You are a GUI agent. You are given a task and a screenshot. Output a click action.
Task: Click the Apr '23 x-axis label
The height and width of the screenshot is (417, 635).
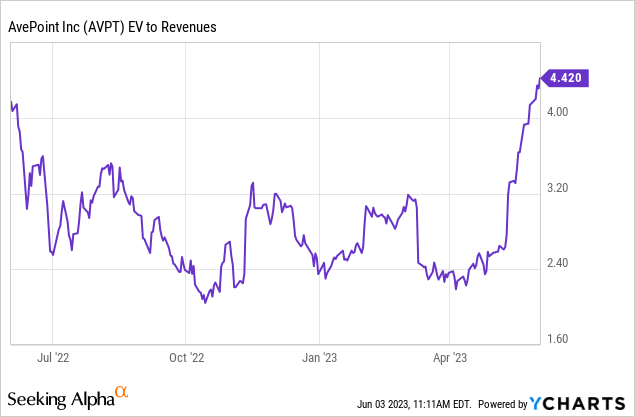tap(450, 357)
